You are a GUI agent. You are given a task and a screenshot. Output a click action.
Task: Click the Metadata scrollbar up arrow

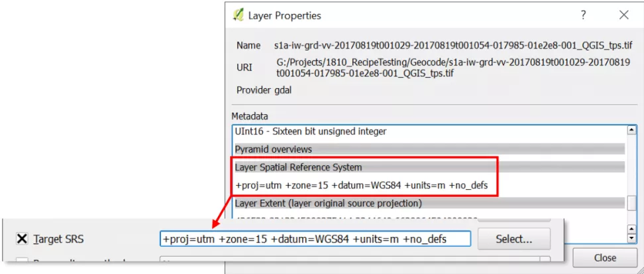(632, 130)
